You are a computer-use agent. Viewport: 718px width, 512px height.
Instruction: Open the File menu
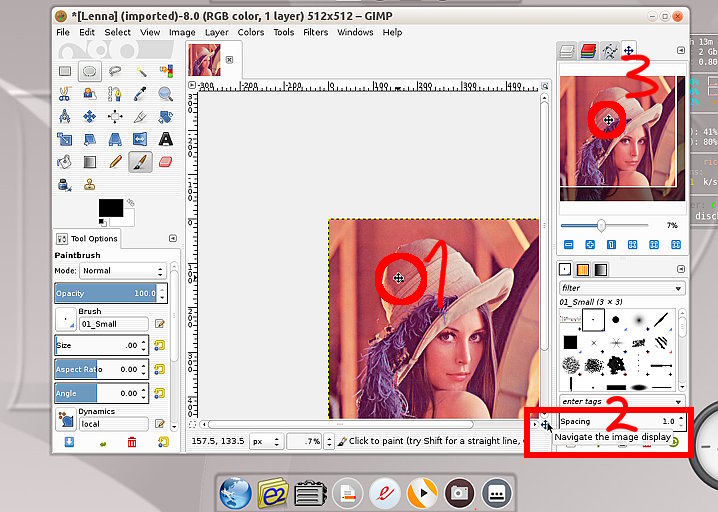tap(63, 33)
